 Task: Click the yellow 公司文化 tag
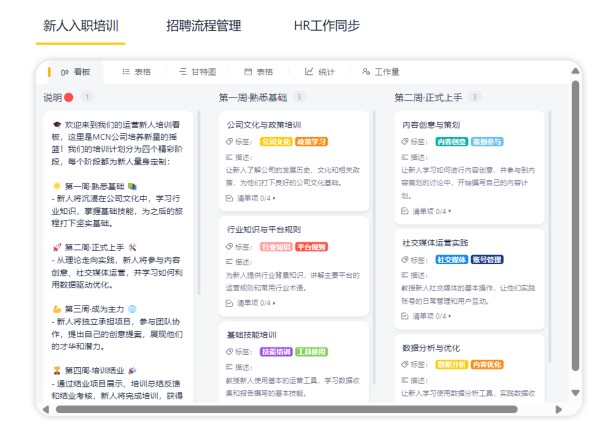pyautogui.click(x=276, y=142)
